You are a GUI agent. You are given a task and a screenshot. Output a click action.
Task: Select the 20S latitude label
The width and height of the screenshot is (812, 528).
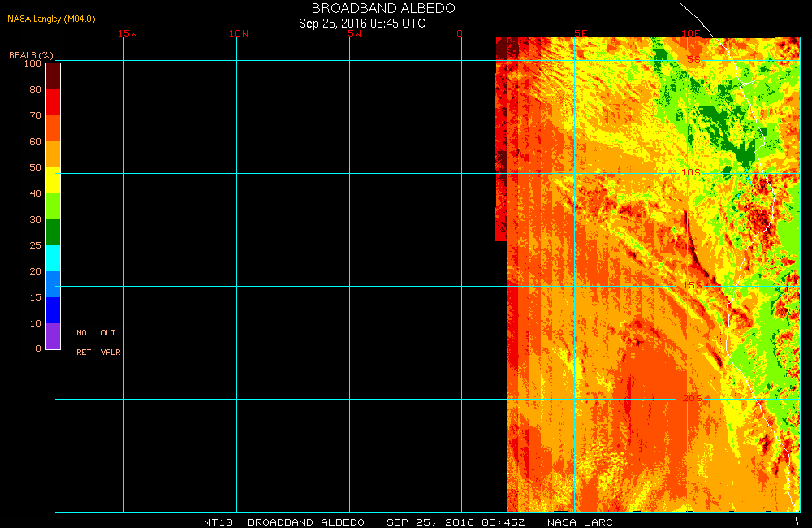689,398
